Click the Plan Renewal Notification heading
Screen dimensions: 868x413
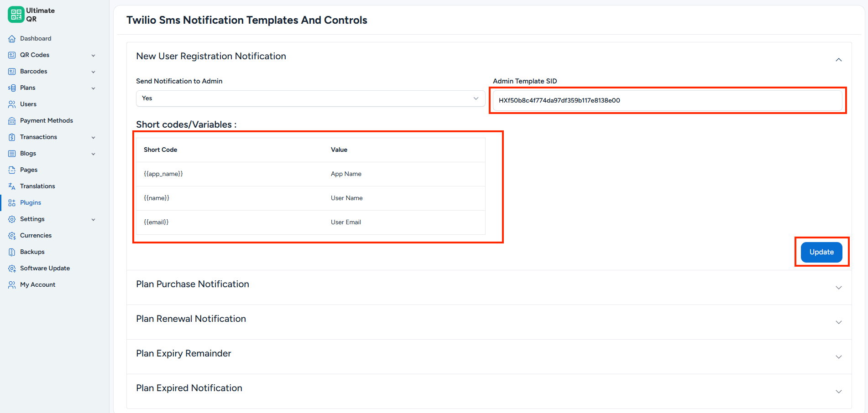tap(191, 319)
